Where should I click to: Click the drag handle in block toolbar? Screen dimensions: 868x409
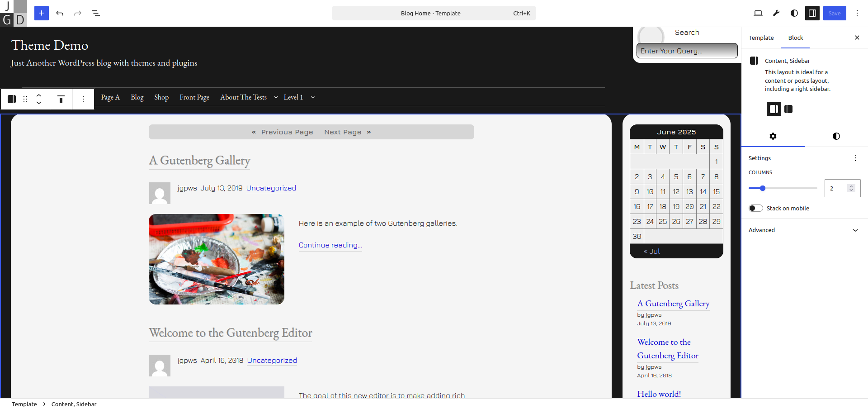click(x=25, y=99)
